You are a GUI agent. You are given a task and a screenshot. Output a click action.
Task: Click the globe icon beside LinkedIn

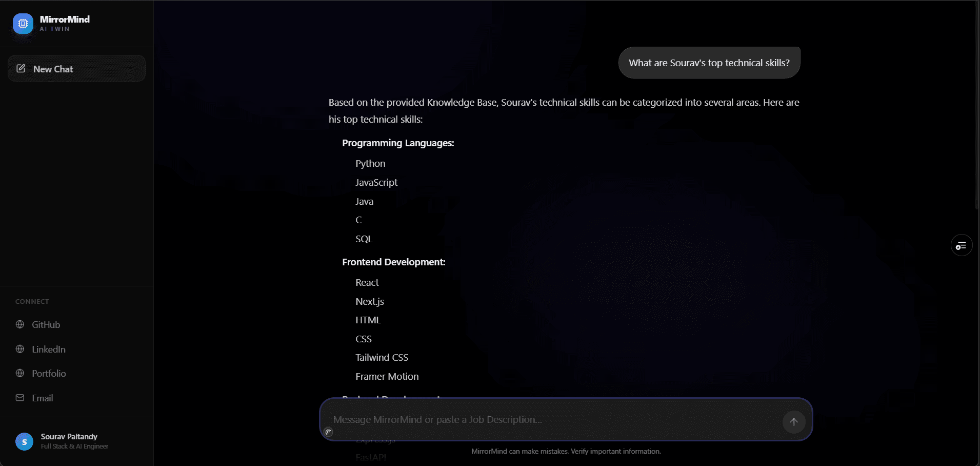(x=20, y=349)
